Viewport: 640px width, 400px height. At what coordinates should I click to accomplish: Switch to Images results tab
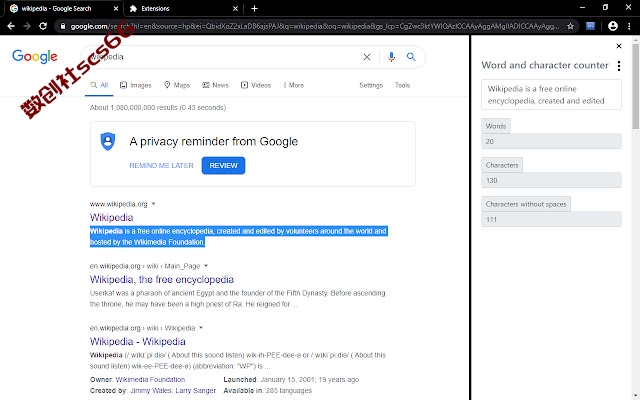[136, 85]
